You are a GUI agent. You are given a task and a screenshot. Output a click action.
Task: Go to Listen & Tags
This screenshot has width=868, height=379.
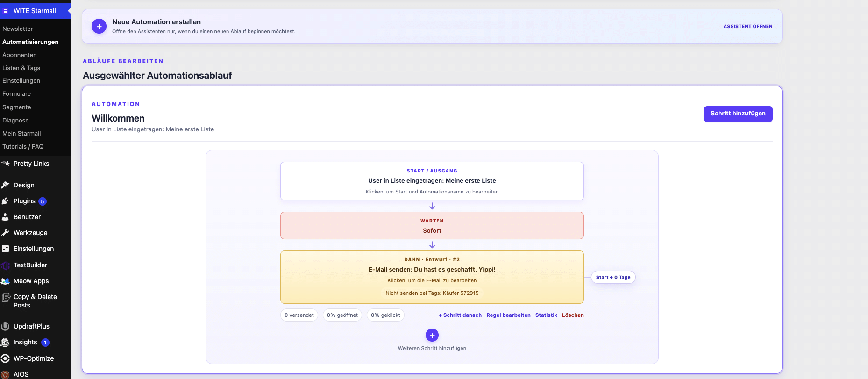[21, 68]
